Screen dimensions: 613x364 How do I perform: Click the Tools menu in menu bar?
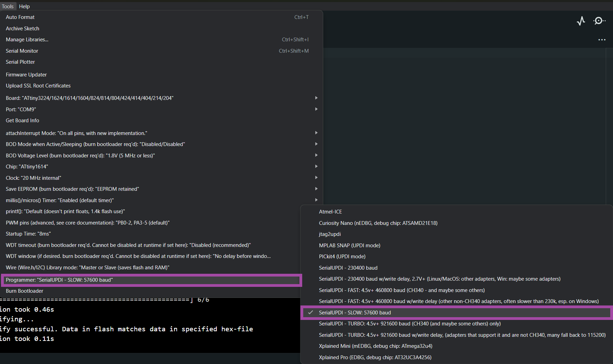point(8,7)
